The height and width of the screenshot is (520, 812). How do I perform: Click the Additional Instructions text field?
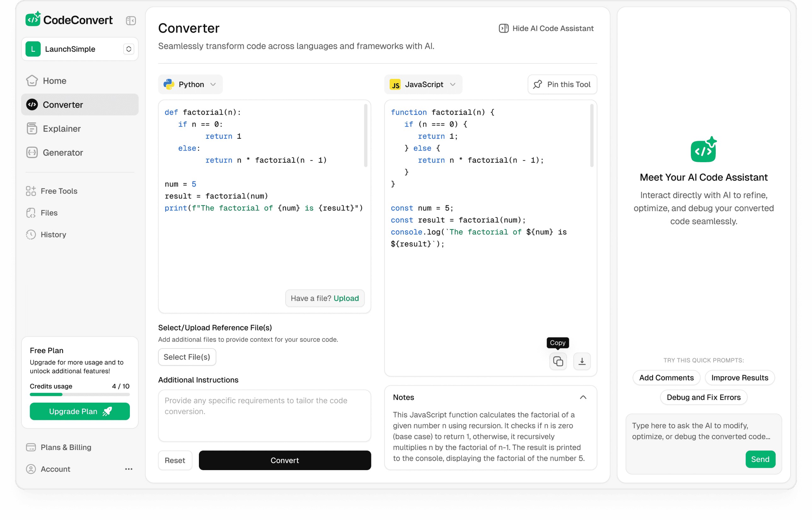264,415
